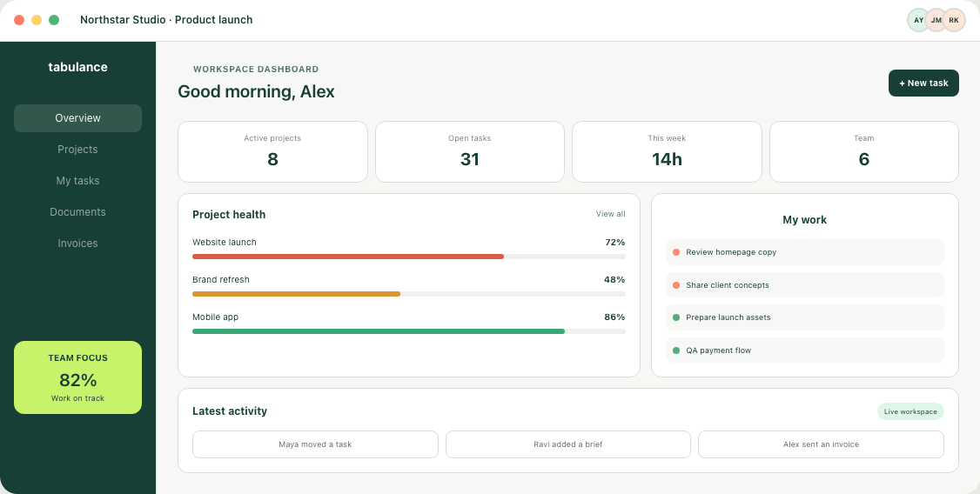
Task: Open the Ravi added a brief activity
Action: (568, 444)
